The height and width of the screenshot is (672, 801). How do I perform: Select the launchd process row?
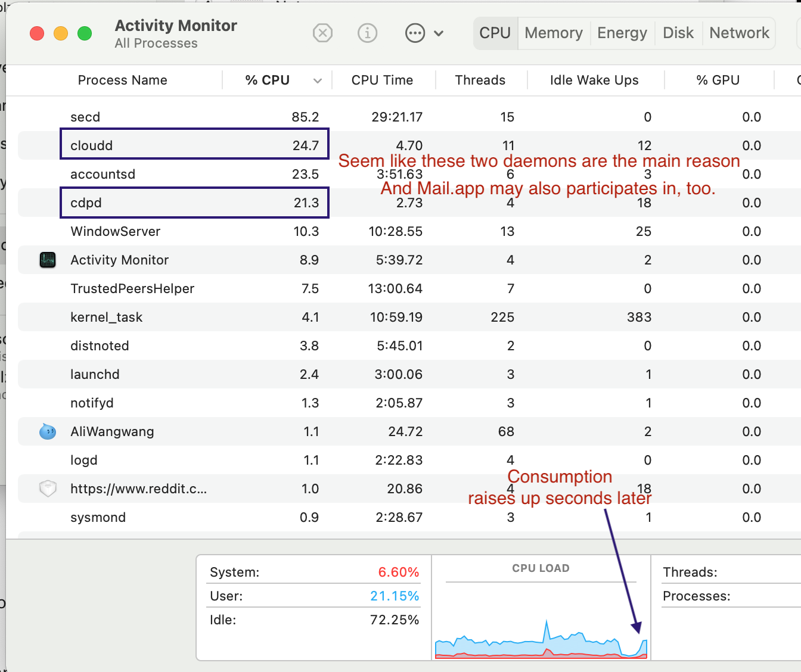pyautogui.click(x=409, y=374)
